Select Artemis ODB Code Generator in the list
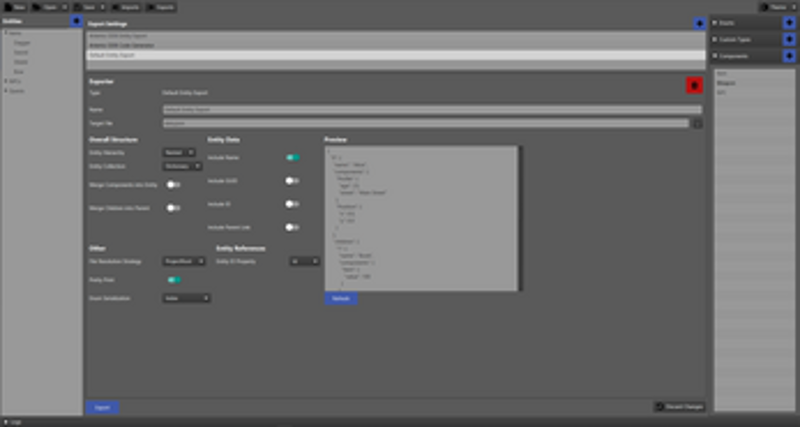This screenshot has height=427, width=800. click(x=396, y=45)
